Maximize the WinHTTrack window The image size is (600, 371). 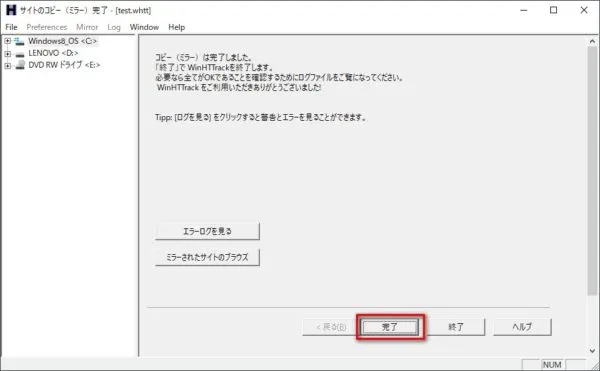click(x=553, y=10)
